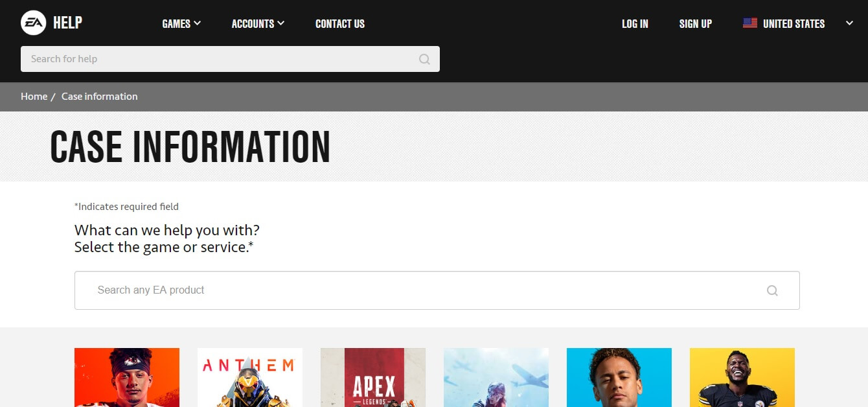This screenshot has width=868, height=407.
Task: Click the "Select the game or service.*" text
Action: 164,247
